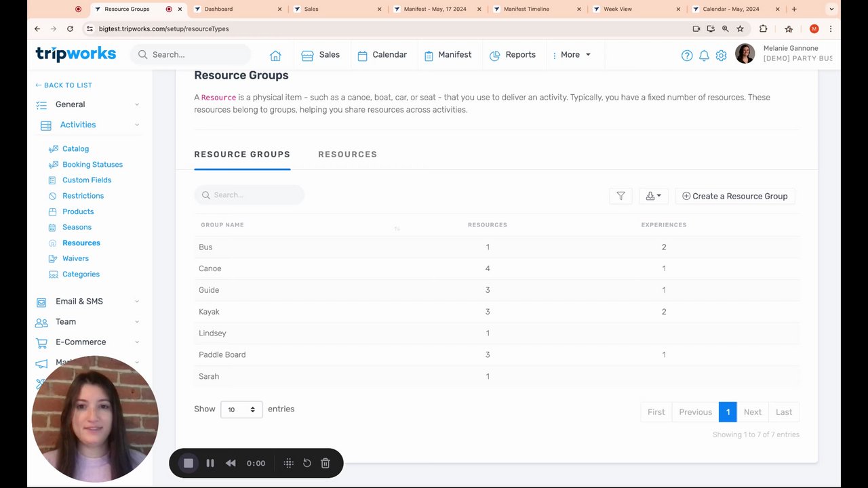Open the browser extensions puzzle icon
Image resolution: width=868 pixels, height=488 pixels.
click(763, 28)
